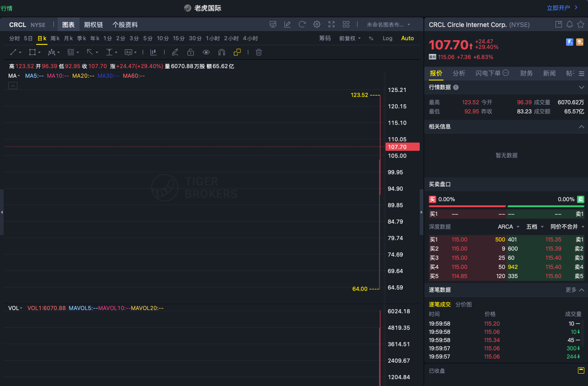Select the wave pattern drawing tool
This screenshot has height=386, width=588.
point(52,52)
